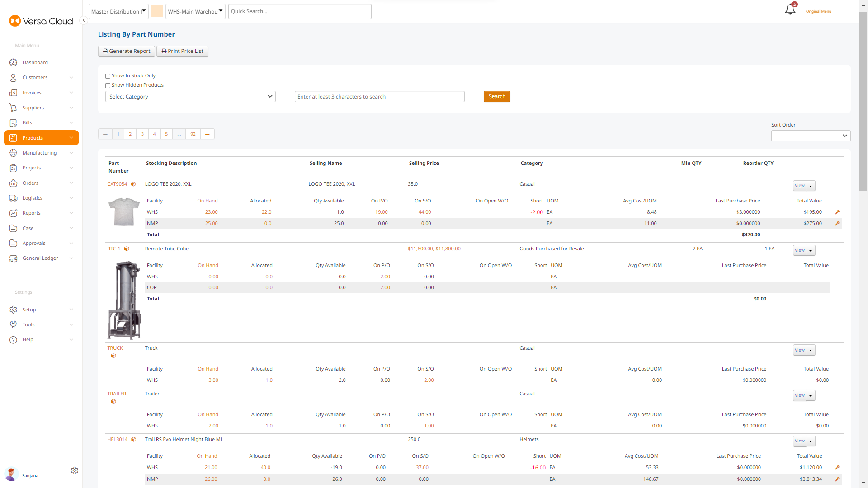Click the Print Price List button
This screenshot has height=488, width=868.
(182, 51)
